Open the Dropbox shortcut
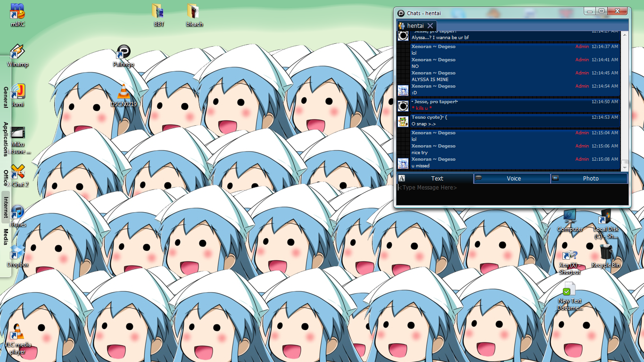644x362 pixels. pyautogui.click(x=17, y=253)
